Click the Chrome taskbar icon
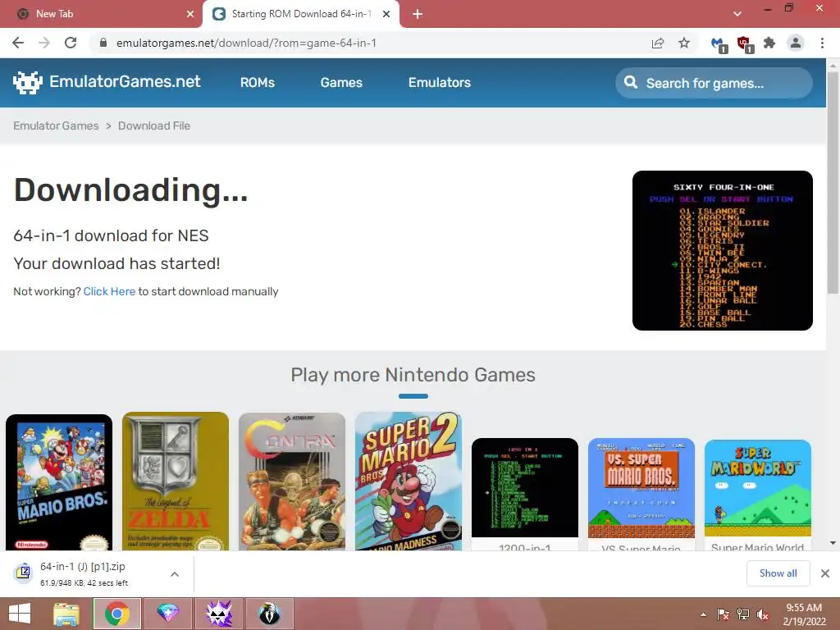 [117, 614]
